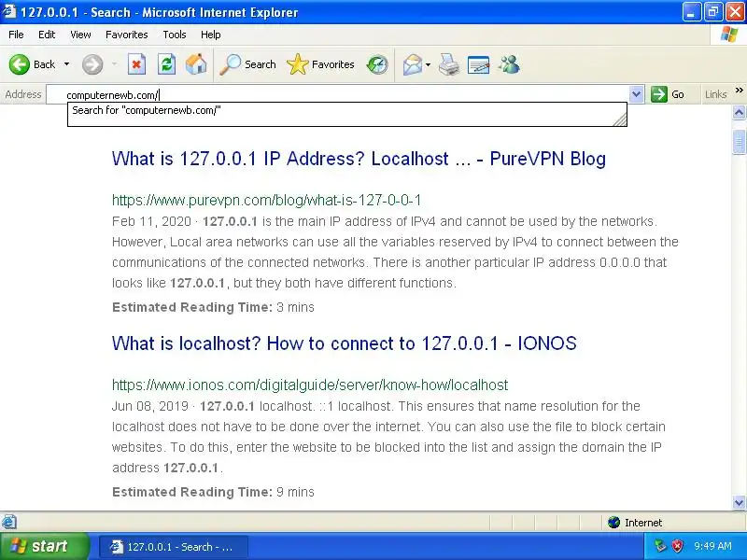Click the status bar page icon

[x=8, y=523]
